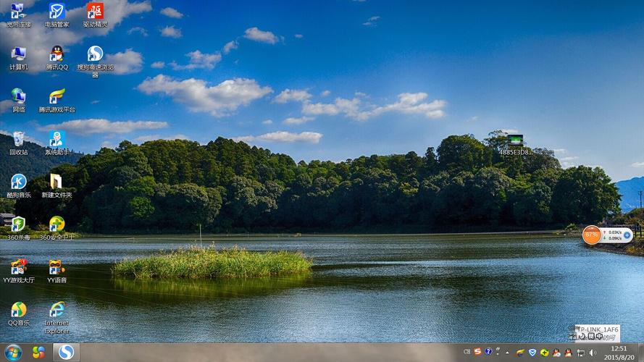Screen dimensions: 644x362
Task: Select the 腾讯游戏平台 desktop icon
Action: pos(57,98)
